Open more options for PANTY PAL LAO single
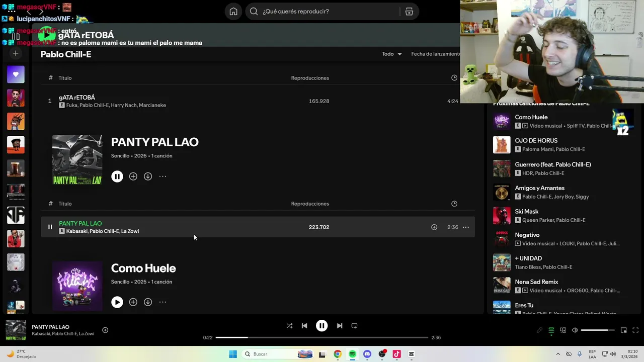Image resolution: width=644 pixels, height=362 pixels. 163,176
